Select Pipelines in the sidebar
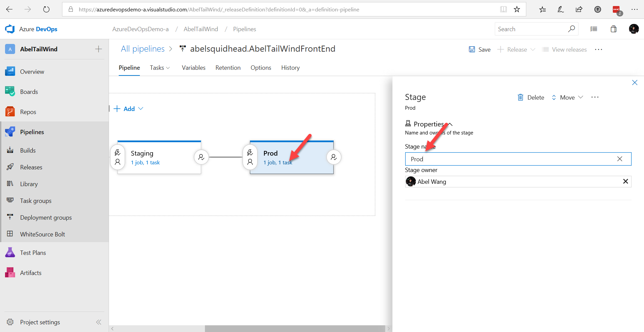 point(54,132)
